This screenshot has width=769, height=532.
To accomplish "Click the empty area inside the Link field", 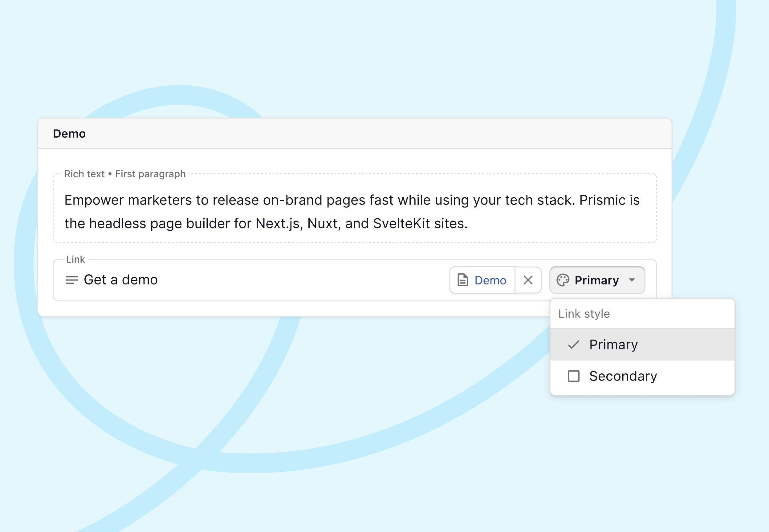I will pos(300,280).
